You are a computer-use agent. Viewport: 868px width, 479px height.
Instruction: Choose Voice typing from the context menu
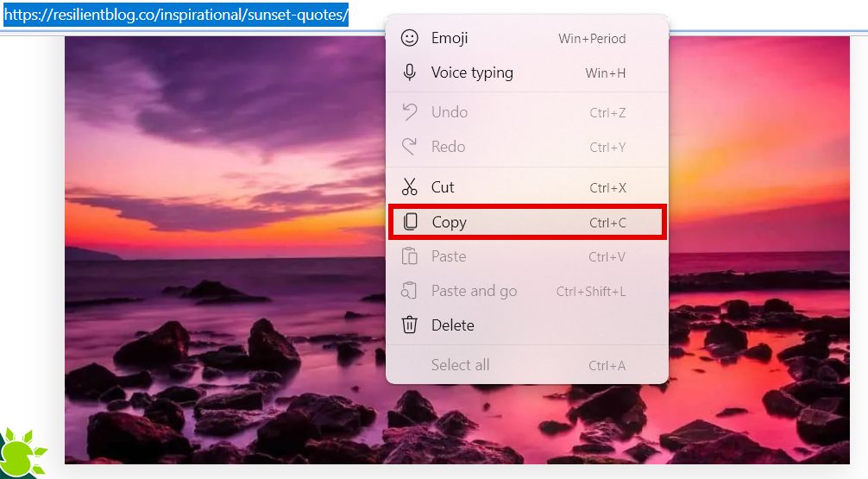pyautogui.click(x=527, y=72)
